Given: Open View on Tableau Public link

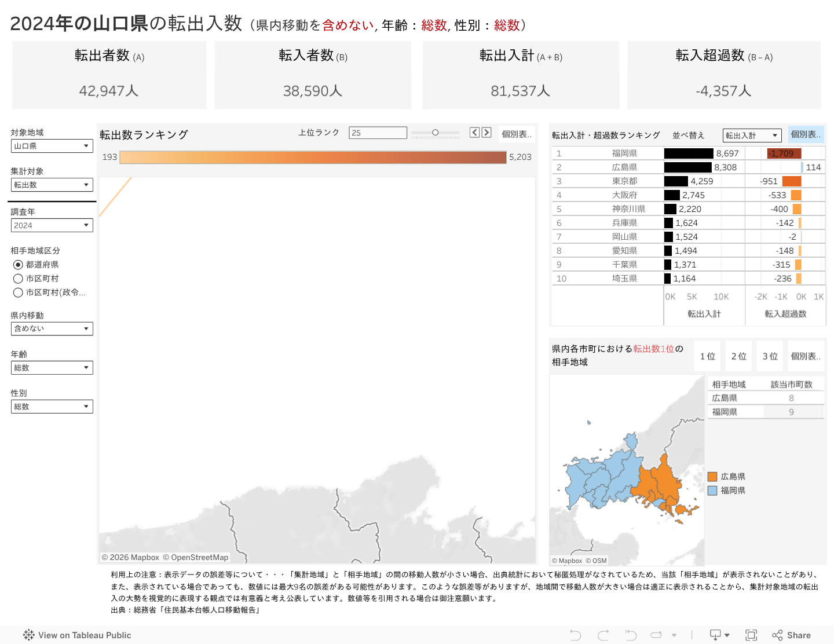Looking at the screenshot, I should [x=78, y=635].
